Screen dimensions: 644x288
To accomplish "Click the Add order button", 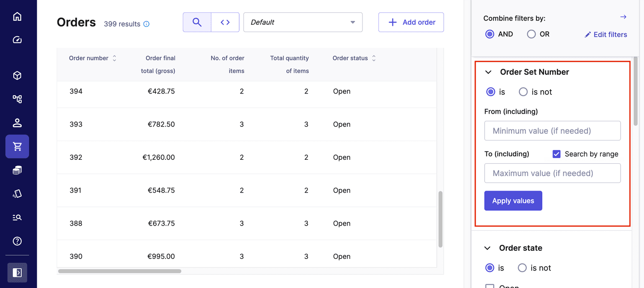I will [x=411, y=22].
